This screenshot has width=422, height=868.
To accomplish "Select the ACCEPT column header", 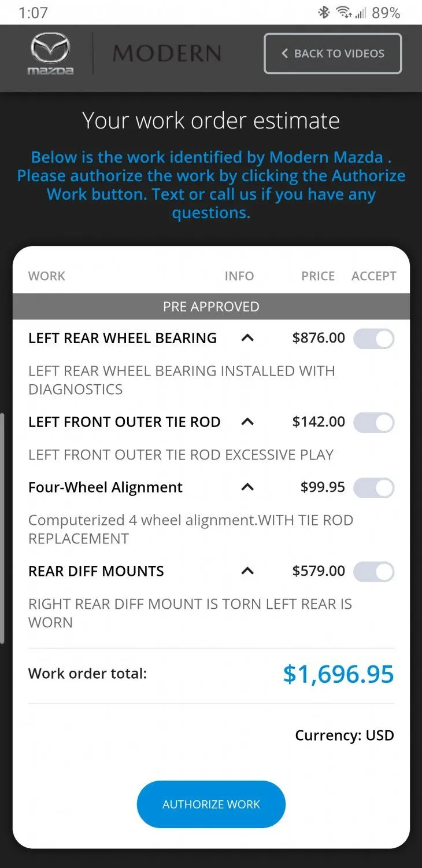I will [374, 276].
